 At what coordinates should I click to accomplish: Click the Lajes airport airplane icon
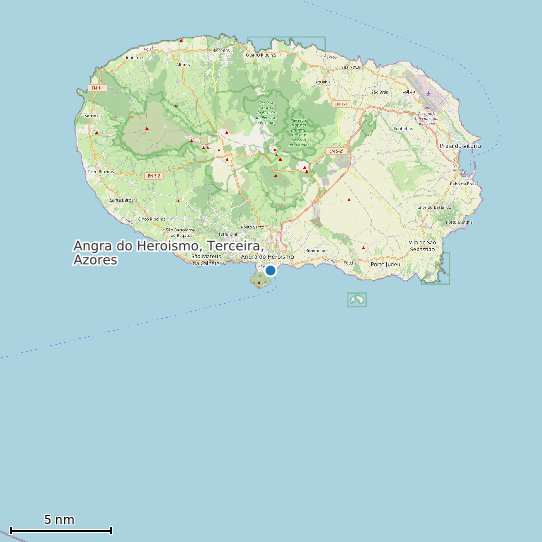pyautogui.click(x=429, y=93)
